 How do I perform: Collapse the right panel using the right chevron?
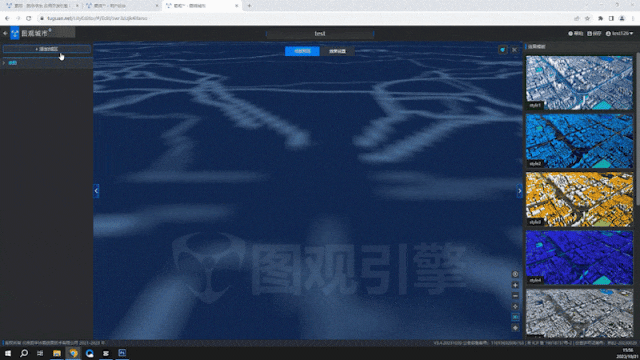520,191
